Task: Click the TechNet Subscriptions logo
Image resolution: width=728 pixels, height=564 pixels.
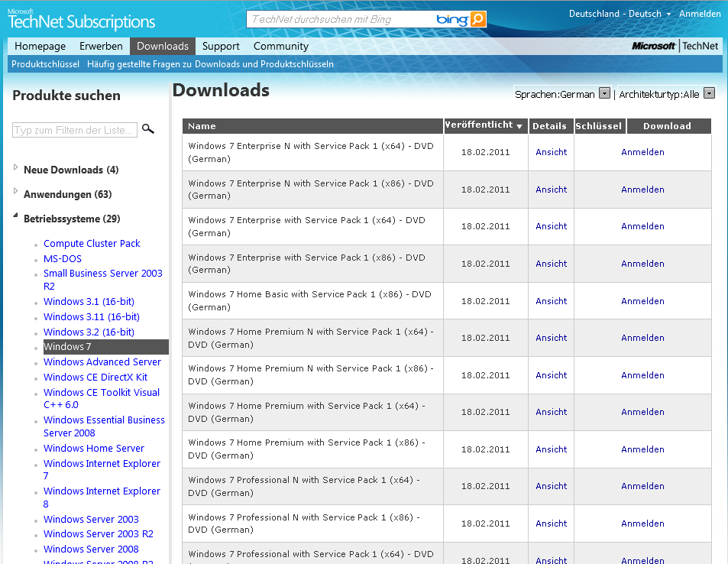Action: click(81, 20)
